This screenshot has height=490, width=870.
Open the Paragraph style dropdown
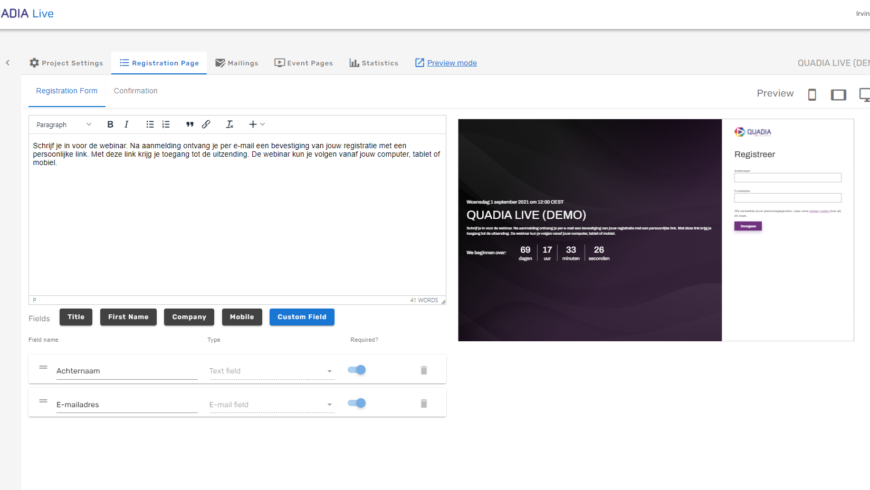click(63, 124)
